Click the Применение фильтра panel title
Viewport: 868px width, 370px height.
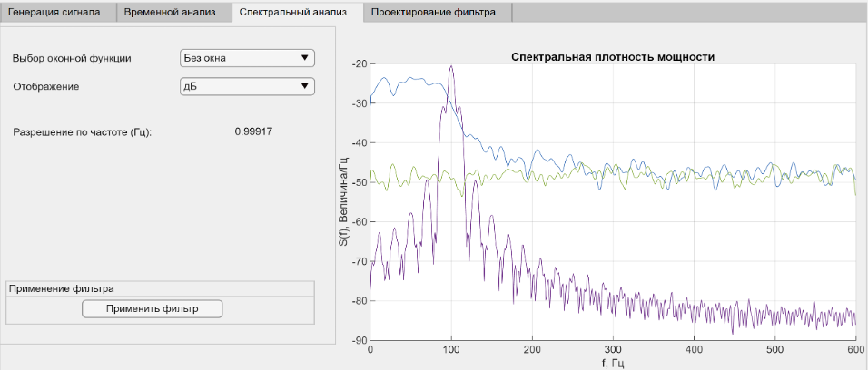62,288
